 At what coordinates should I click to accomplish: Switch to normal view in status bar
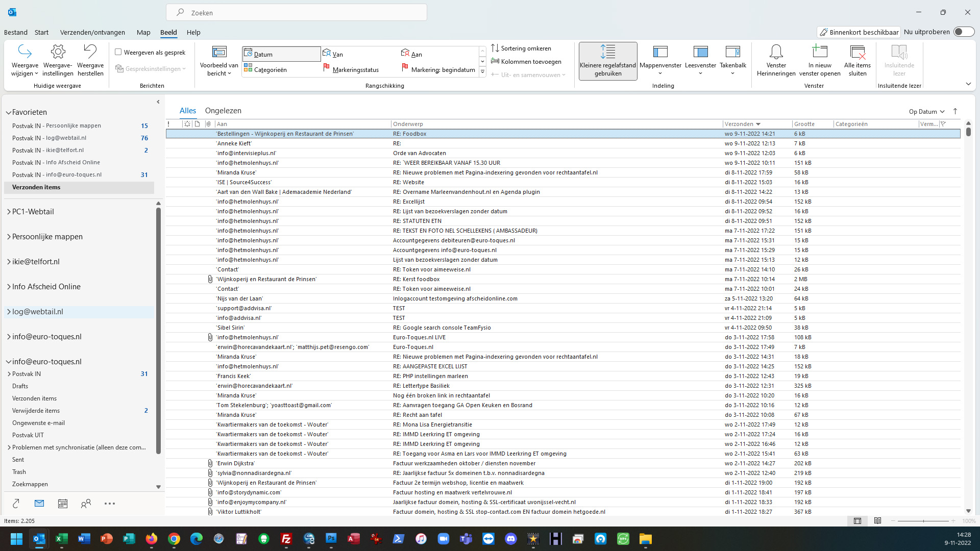click(x=857, y=521)
